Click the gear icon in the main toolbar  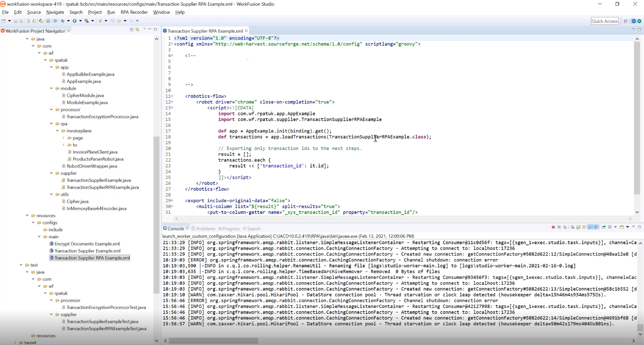pyautogui.click(x=48, y=21)
